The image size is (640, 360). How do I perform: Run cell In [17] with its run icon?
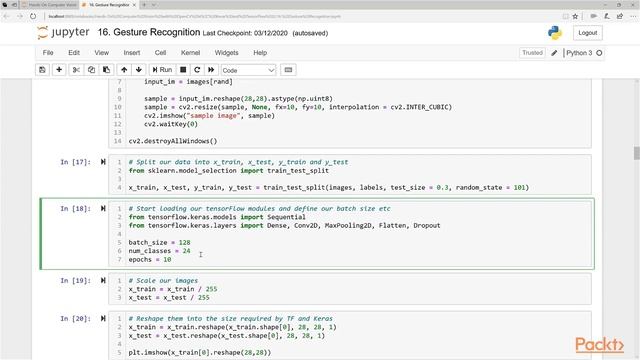[x=103, y=162]
